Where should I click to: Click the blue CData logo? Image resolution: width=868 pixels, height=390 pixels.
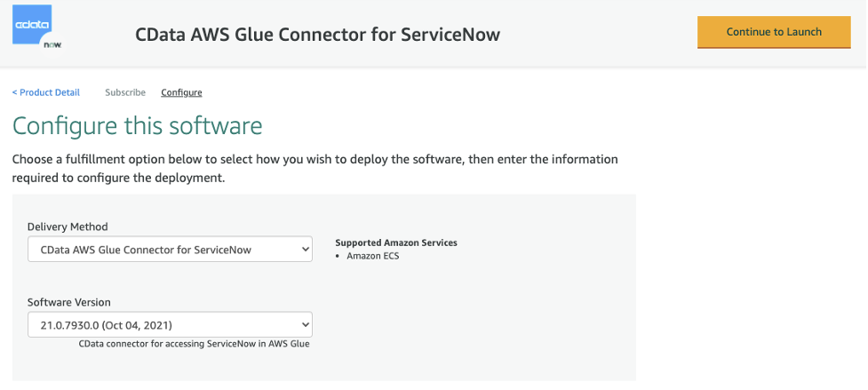point(32,25)
